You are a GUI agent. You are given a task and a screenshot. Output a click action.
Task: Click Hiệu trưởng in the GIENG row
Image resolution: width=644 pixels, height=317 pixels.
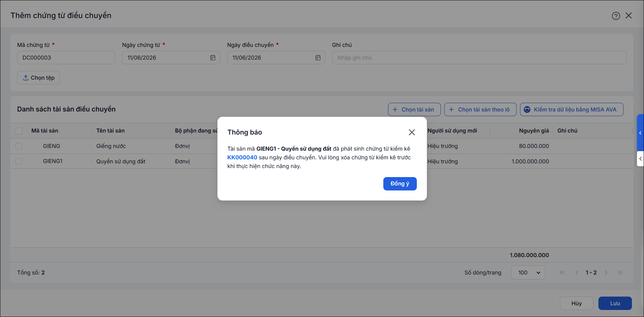tap(442, 146)
